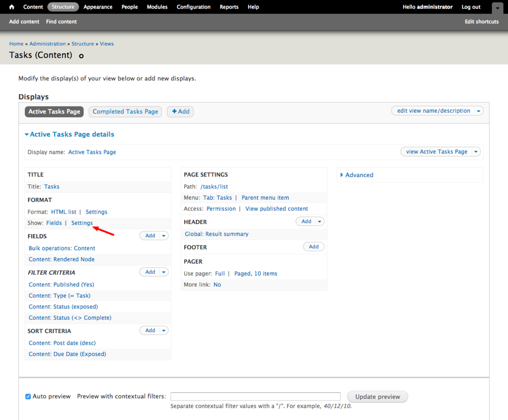Click the contextual filters preview input field
Viewport: 508px width, 420px height.
[256, 396]
